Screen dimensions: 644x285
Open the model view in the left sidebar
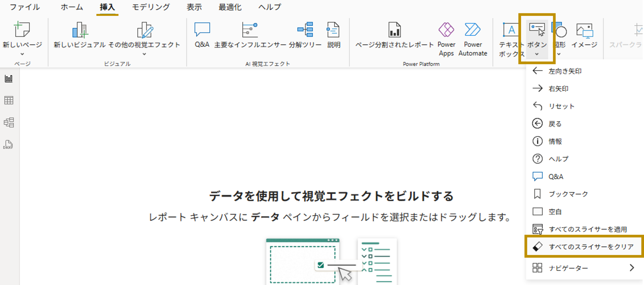(9, 122)
